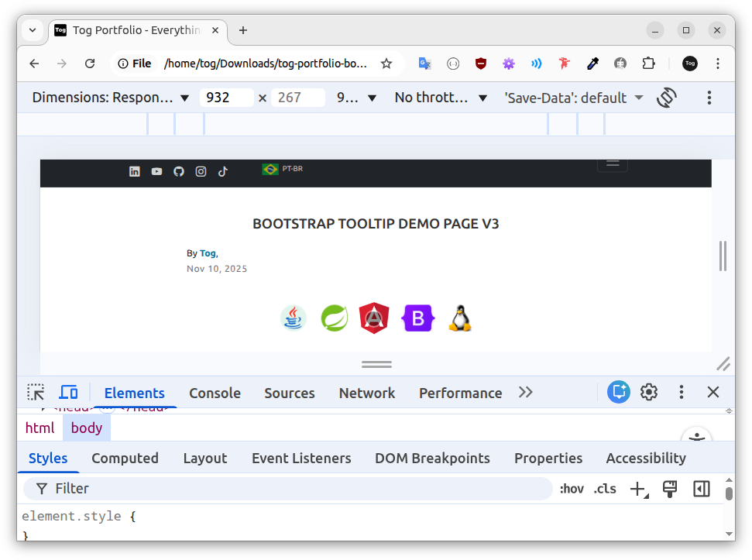
Task: Follow the Tog author link
Action: (208, 253)
